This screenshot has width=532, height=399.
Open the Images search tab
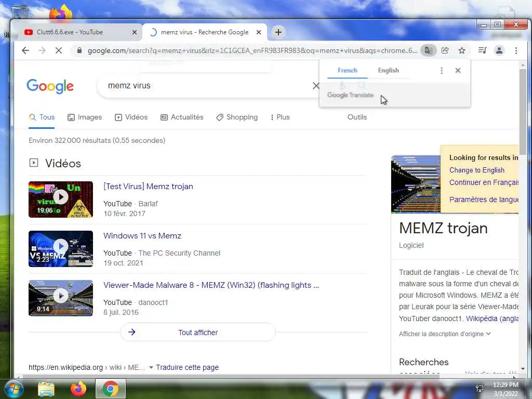[x=85, y=117]
